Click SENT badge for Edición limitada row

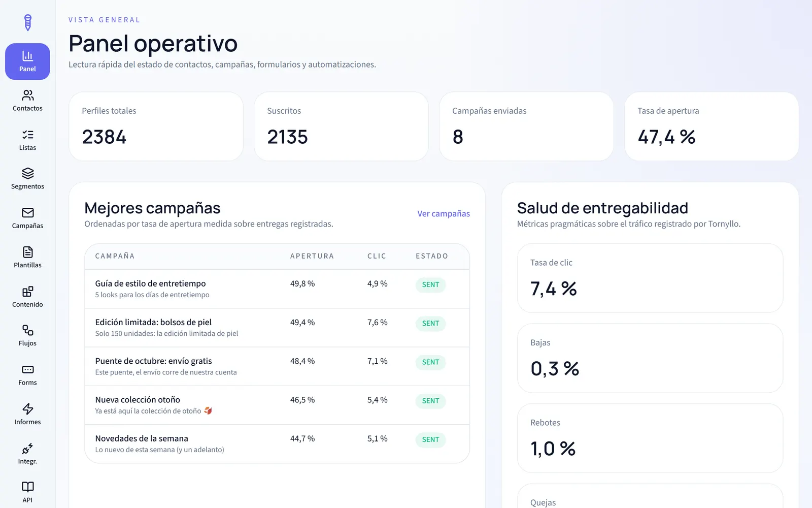(x=430, y=324)
